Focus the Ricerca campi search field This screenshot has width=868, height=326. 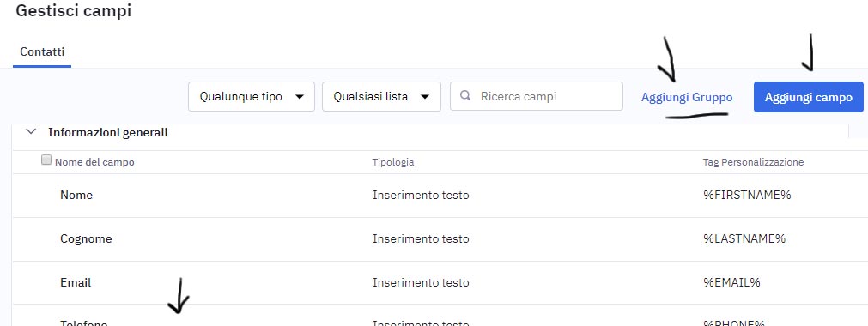pos(537,96)
